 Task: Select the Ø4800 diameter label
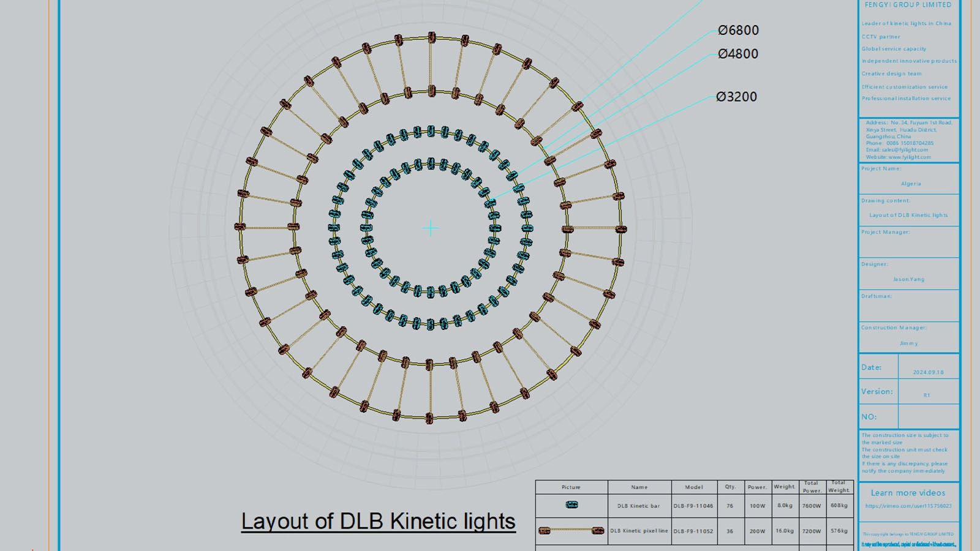(x=738, y=54)
